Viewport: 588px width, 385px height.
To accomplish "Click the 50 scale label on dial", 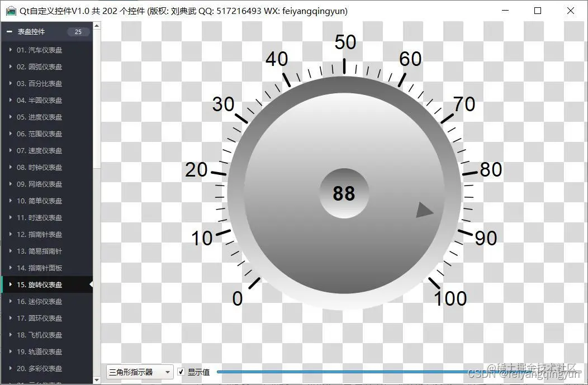I will pyautogui.click(x=345, y=42).
